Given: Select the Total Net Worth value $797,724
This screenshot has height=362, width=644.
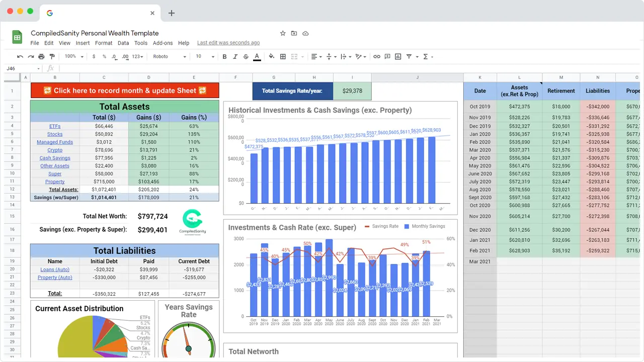Looking at the screenshot, I should 152,216.
